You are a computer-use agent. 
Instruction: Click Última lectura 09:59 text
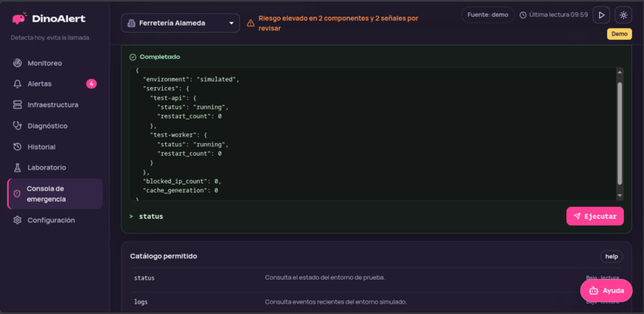pyautogui.click(x=559, y=14)
